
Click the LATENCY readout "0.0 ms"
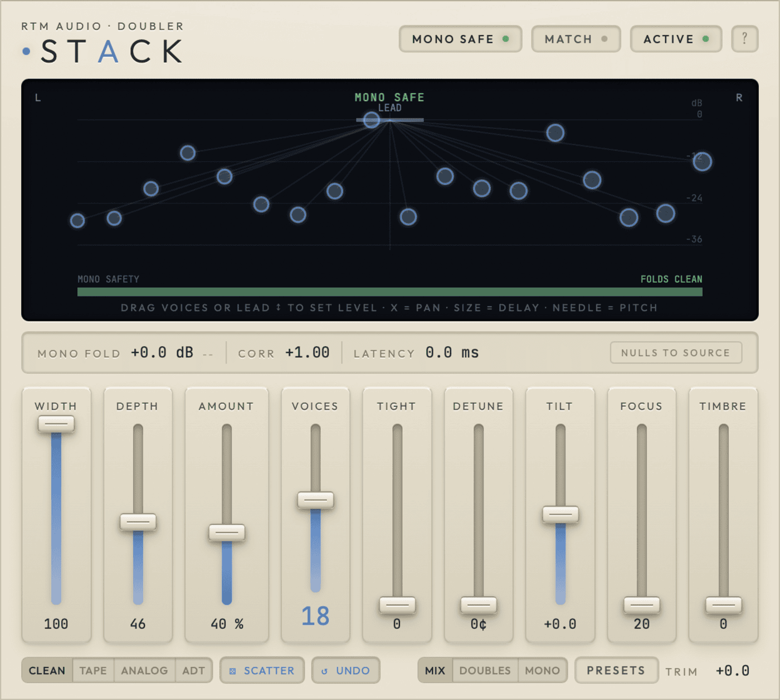pyautogui.click(x=452, y=353)
